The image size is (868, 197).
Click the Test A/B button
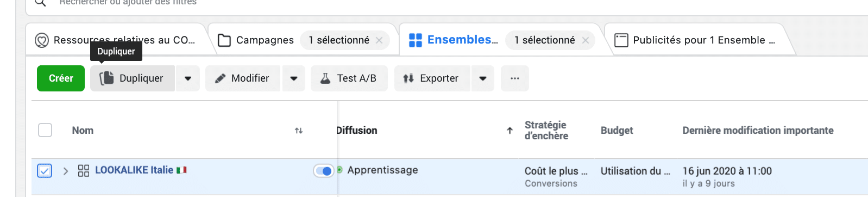[x=349, y=78]
